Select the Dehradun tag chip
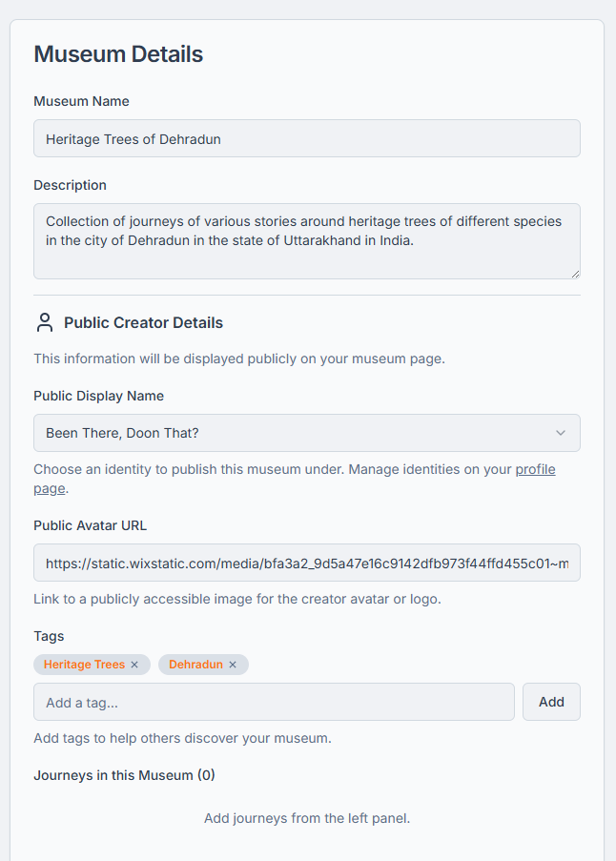616x861 pixels. click(x=195, y=665)
